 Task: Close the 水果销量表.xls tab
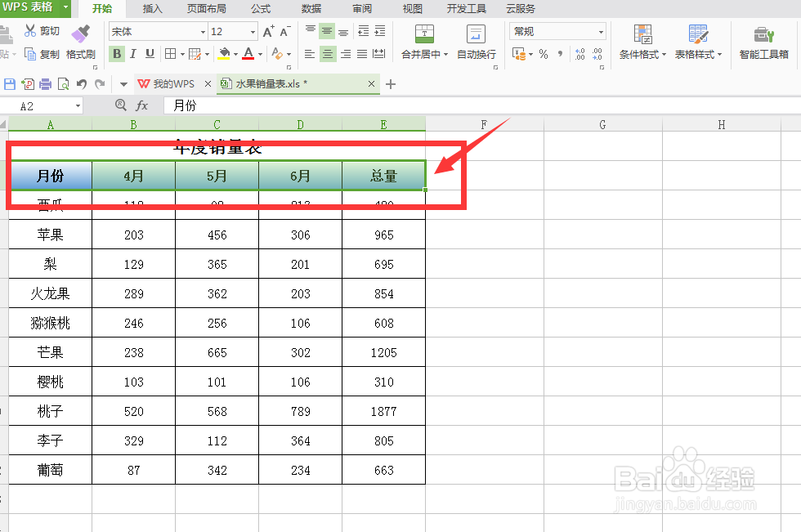(x=371, y=83)
